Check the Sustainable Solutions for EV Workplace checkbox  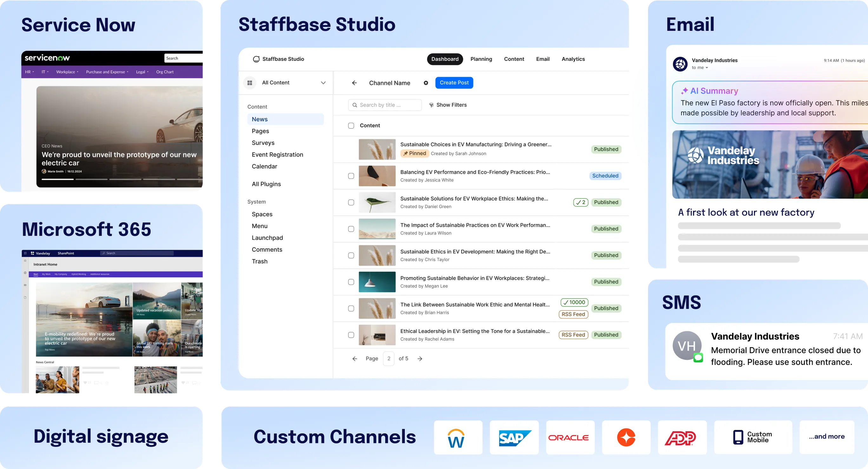pyautogui.click(x=351, y=202)
